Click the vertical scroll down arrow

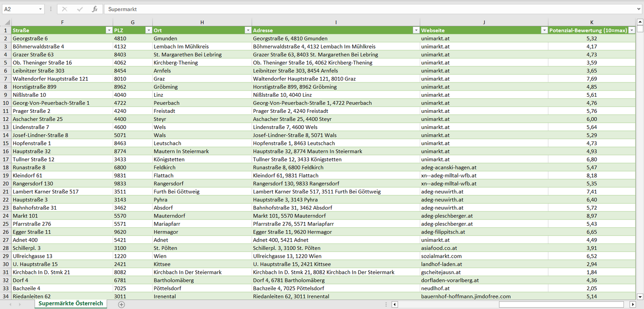pos(640,296)
